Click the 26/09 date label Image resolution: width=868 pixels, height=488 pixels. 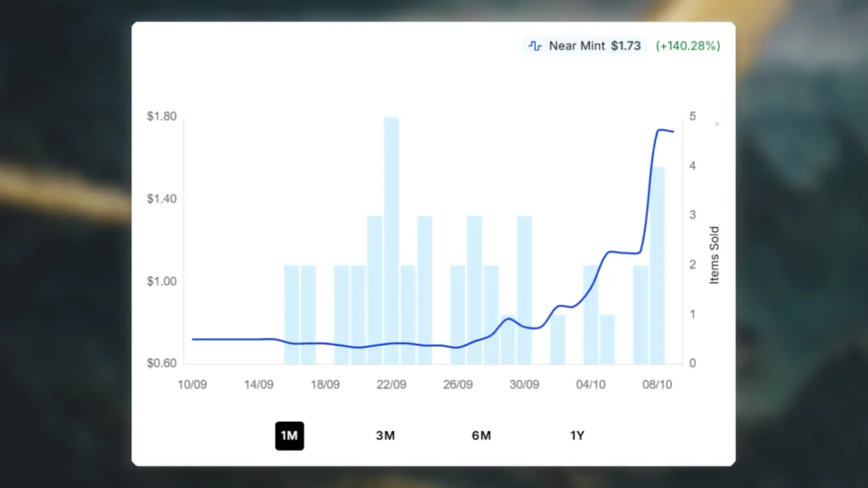point(458,385)
